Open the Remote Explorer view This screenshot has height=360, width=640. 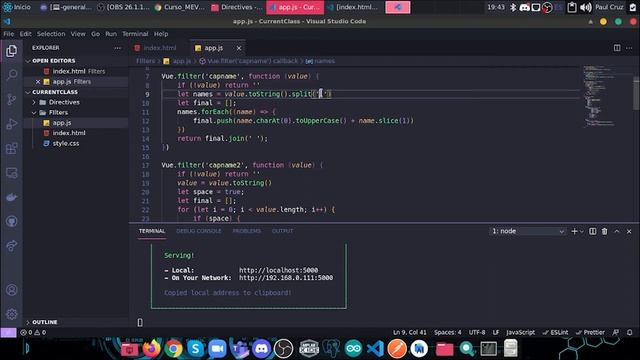(x=11, y=173)
